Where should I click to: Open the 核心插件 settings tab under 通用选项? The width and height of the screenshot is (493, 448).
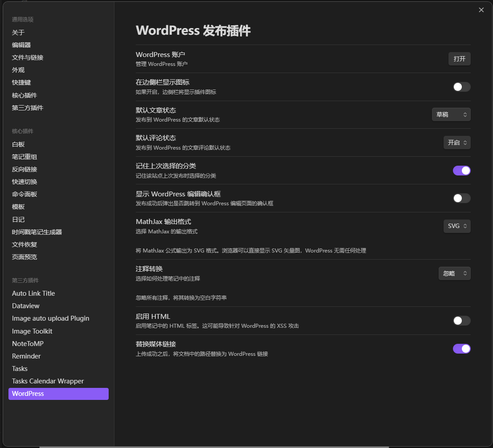(x=58, y=95)
